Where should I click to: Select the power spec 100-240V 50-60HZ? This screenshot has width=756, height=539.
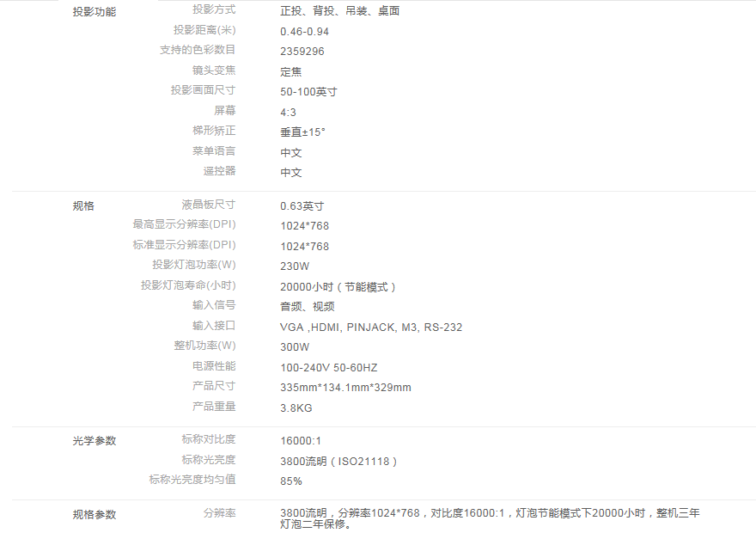[328, 368]
